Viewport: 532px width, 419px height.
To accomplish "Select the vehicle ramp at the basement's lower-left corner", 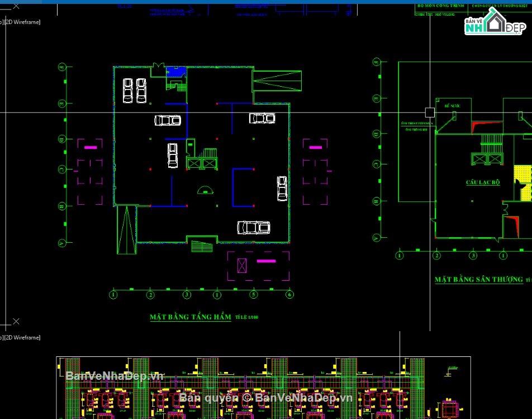I will tap(127, 230).
